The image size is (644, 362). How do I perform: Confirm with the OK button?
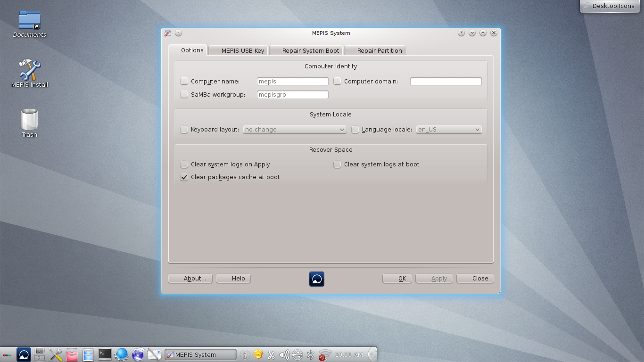[x=397, y=279]
